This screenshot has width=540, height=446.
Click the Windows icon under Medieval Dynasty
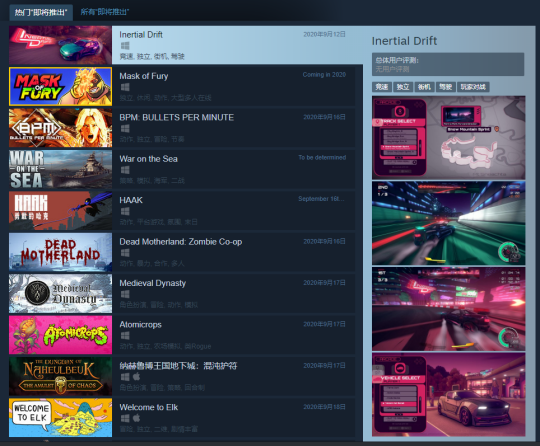tap(125, 294)
